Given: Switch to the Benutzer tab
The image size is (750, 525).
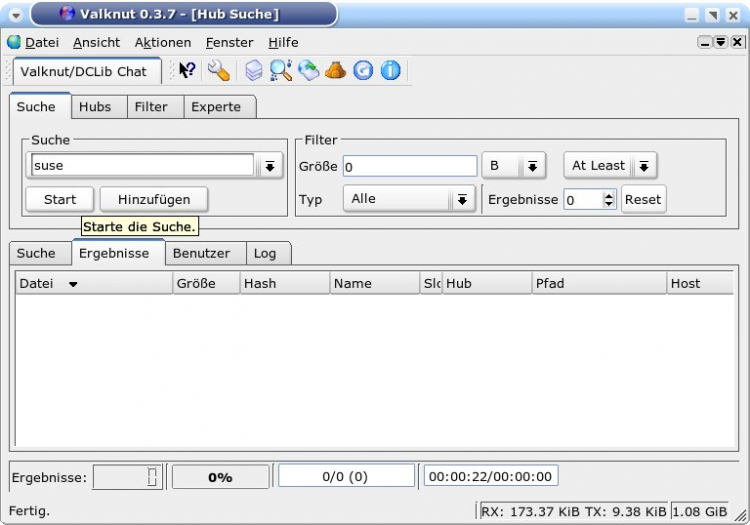Looking at the screenshot, I should [205, 253].
